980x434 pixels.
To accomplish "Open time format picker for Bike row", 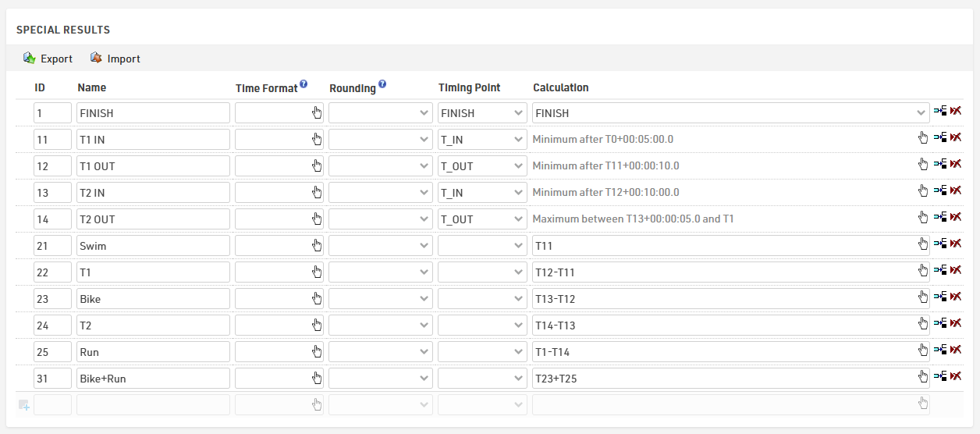I will (x=317, y=298).
